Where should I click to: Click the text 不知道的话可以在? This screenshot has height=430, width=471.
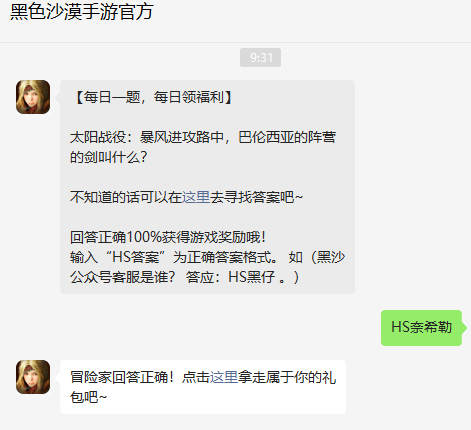point(126,197)
